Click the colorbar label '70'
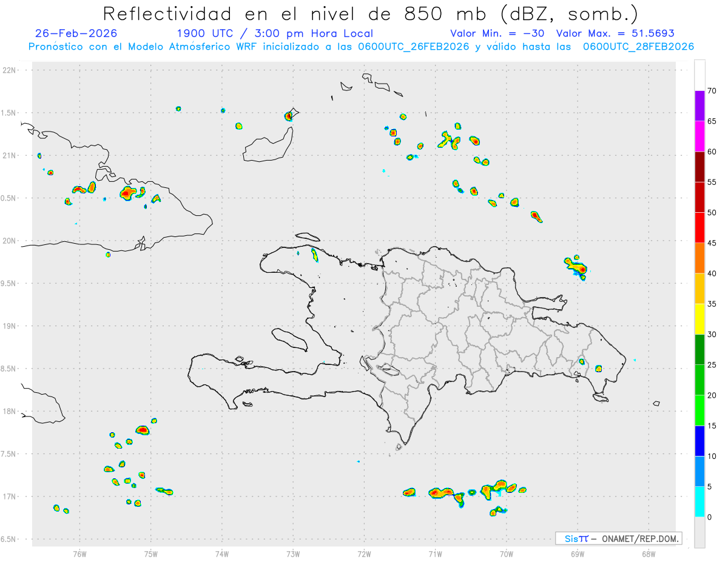728x562 pixels. (712, 91)
